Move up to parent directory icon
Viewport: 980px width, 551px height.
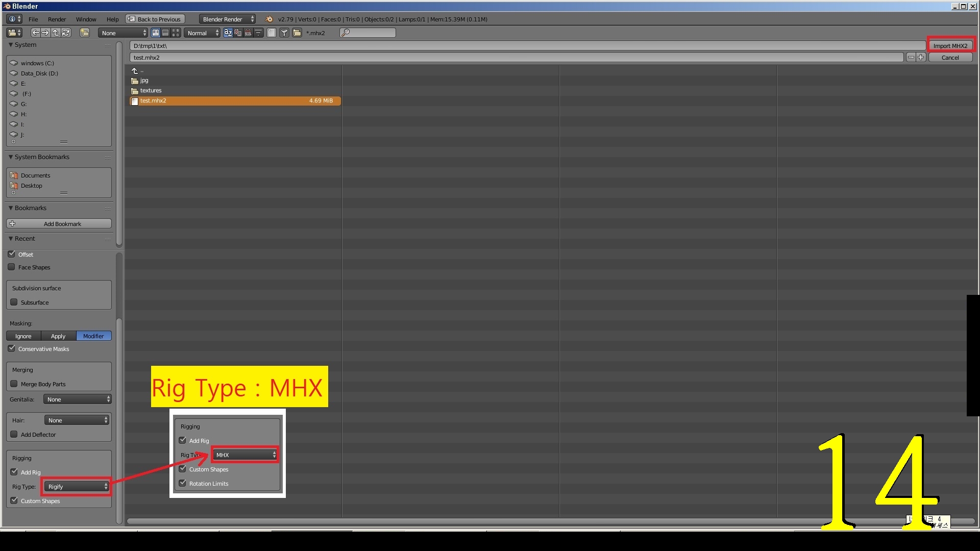56,33
